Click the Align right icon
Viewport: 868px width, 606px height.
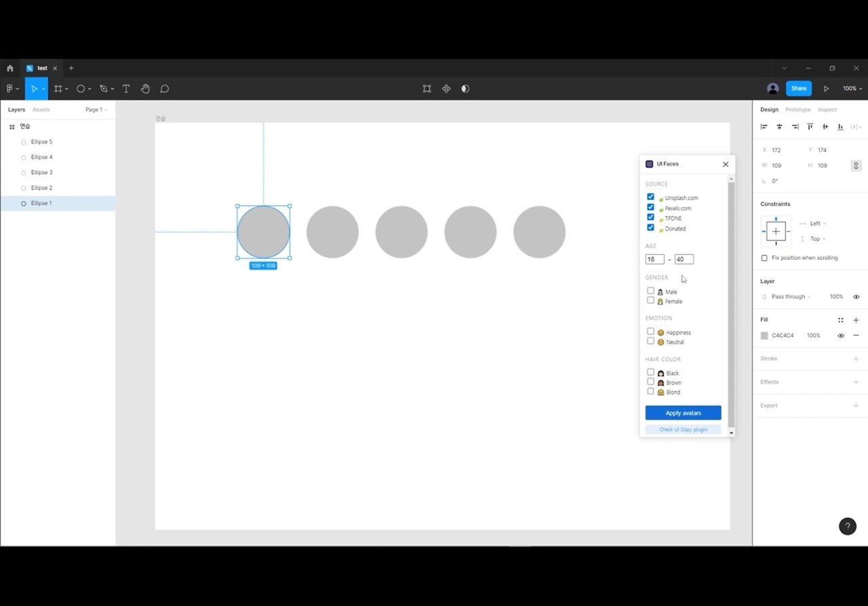(x=795, y=127)
